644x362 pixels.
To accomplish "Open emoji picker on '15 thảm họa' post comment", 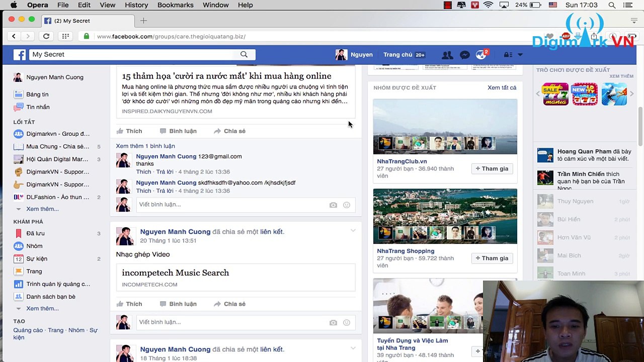I will click(x=347, y=205).
